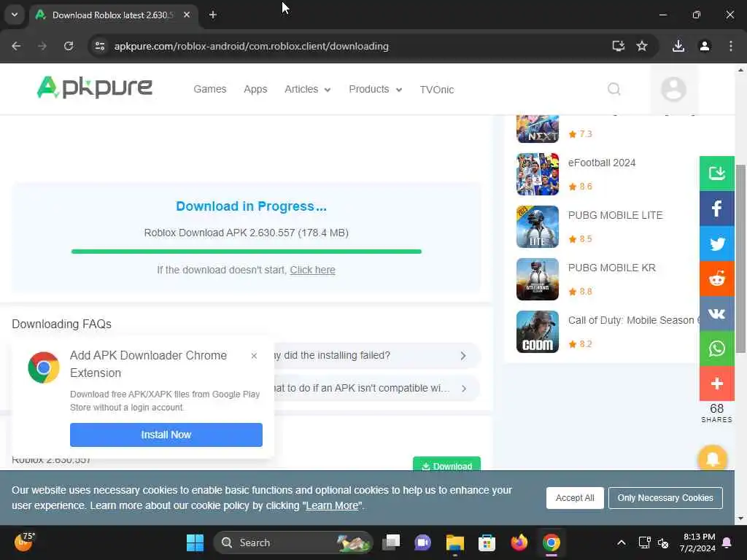The width and height of the screenshot is (747, 560).
Task: Open Call of Duty Mobile thumbnail
Action: coord(538,332)
